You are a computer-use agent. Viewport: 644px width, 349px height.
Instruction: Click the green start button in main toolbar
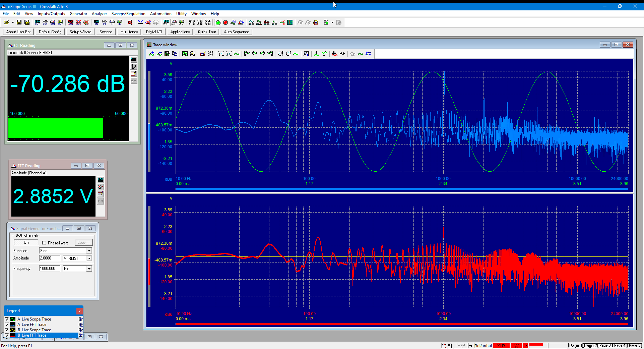point(218,22)
